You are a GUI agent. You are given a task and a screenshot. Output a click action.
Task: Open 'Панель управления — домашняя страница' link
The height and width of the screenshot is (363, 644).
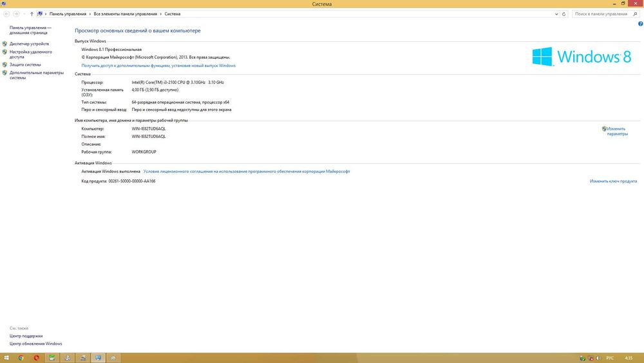(30, 30)
